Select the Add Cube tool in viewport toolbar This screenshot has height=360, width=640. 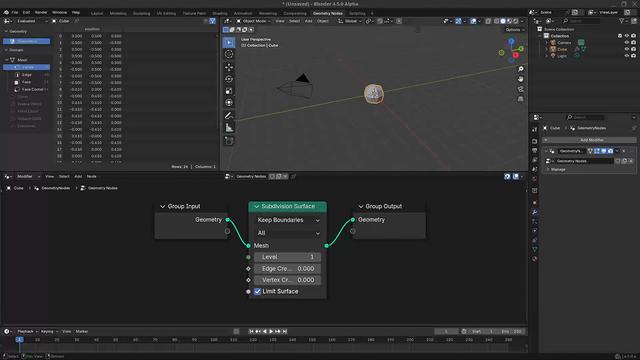point(229,141)
